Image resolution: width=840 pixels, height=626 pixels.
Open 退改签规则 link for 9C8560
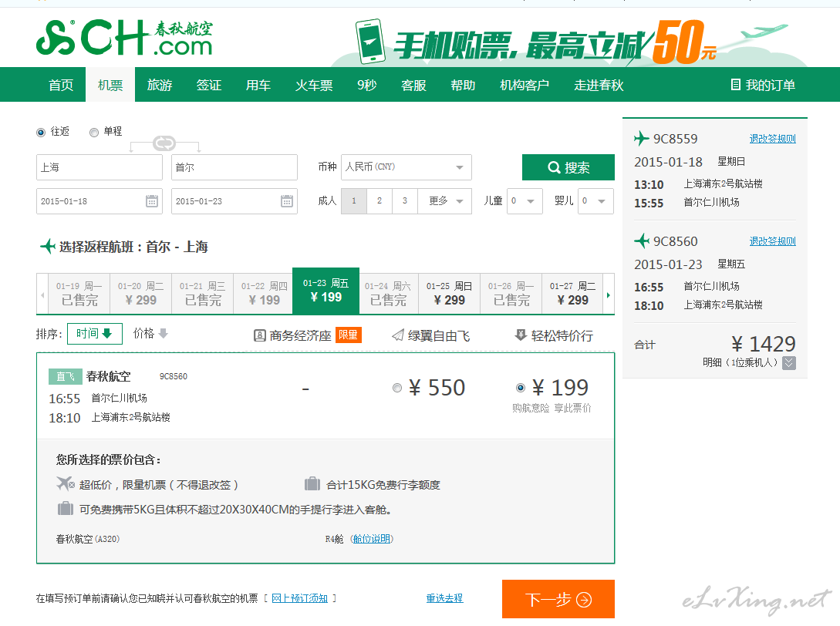click(x=772, y=241)
